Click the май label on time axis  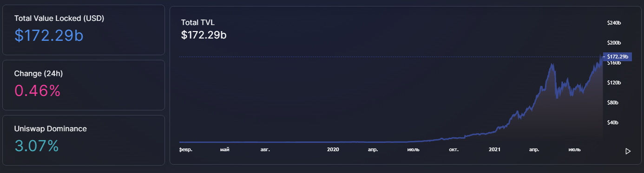(x=225, y=149)
